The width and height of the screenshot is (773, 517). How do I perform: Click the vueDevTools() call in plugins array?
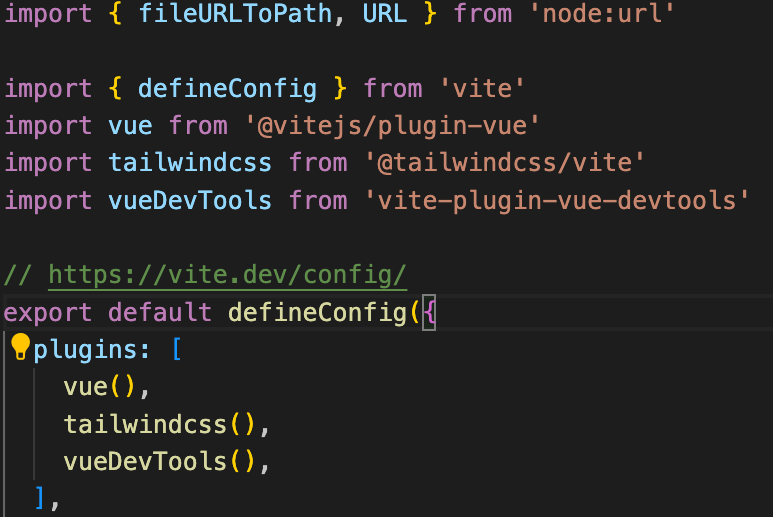coord(159,462)
